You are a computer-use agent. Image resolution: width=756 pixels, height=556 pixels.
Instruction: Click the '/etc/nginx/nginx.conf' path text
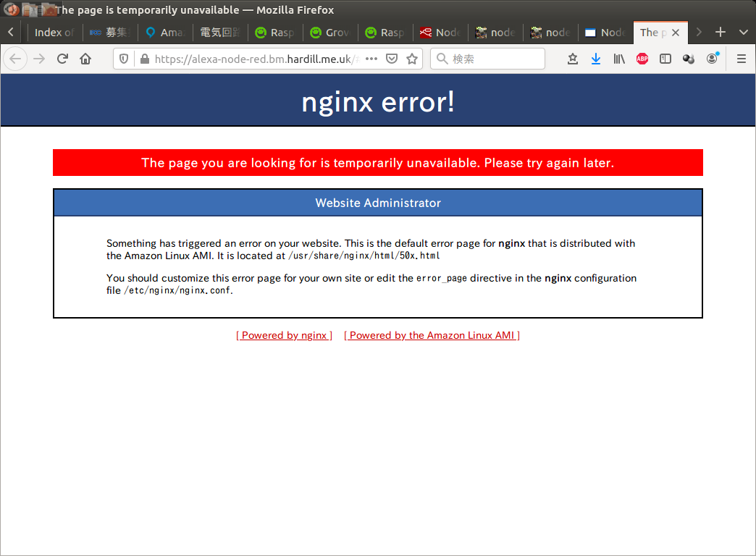point(178,290)
